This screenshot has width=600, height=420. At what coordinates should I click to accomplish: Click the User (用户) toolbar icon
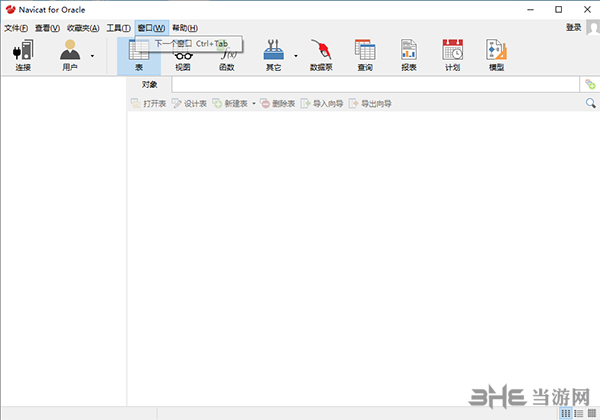(70, 55)
